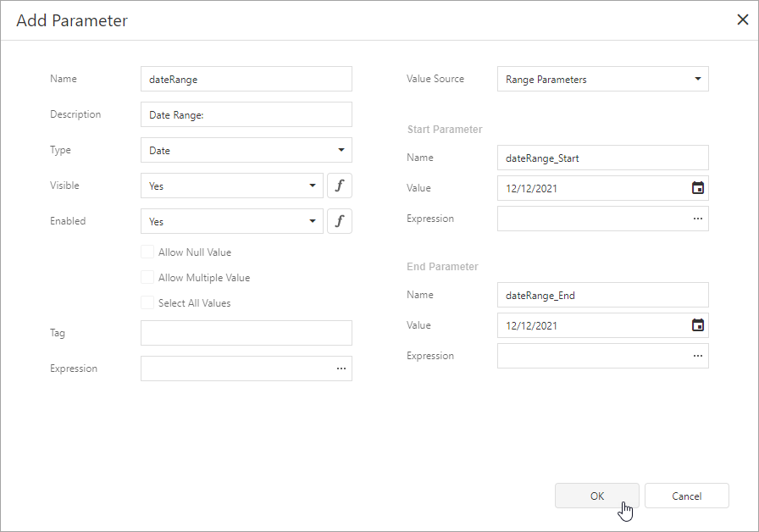Click the Cancel button
The width and height of the screenshot is (759, 532).
tap(686, 496)
